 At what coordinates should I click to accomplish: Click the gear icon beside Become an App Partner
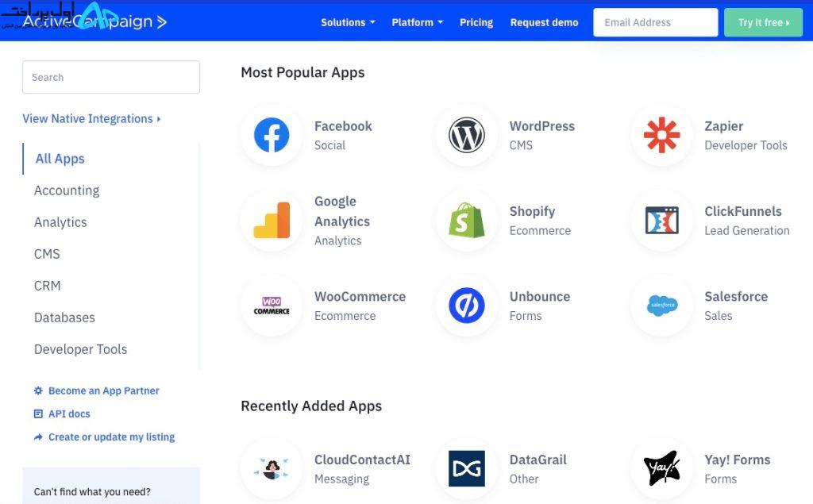point(38,391)
